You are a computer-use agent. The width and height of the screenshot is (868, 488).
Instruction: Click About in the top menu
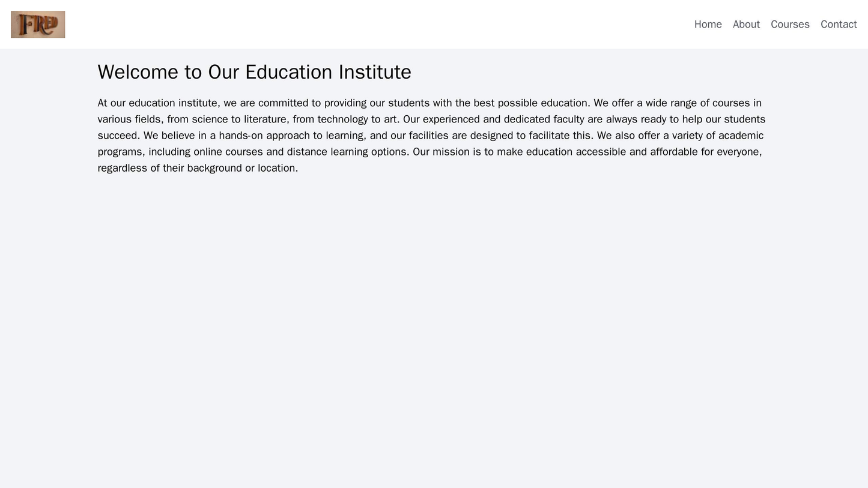point(747,24)
